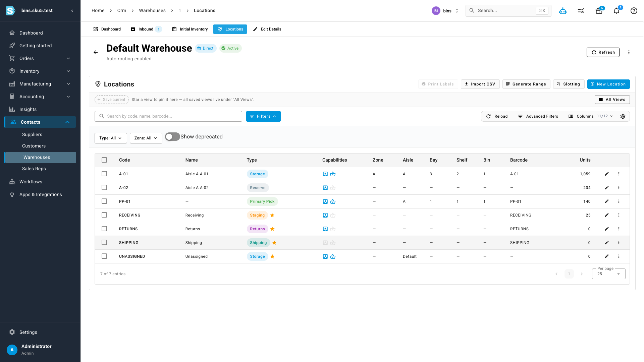Open the help question mark icon
Image resolution: width=644 pixels, height=362 pixels.
[x=634, y=11]
